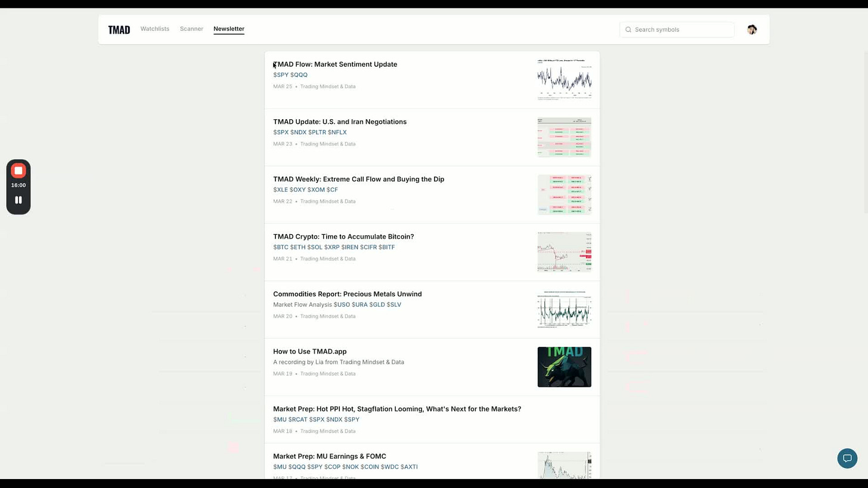Open Market Prep: Hot PPI Hot article
The width and height of the screenshot is (868, 488).
[x=397, y=409]
